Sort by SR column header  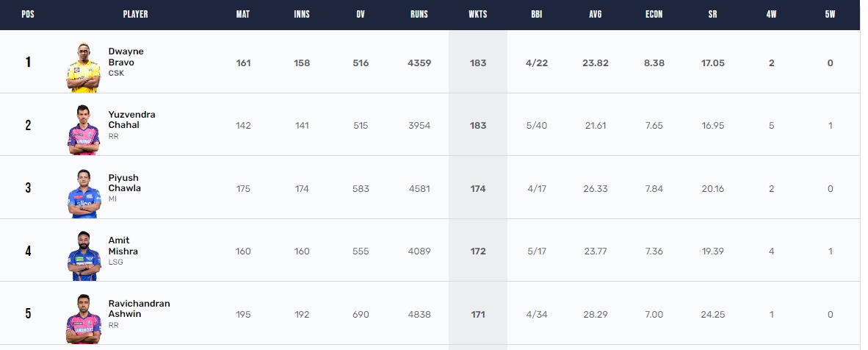coord(712,15)
